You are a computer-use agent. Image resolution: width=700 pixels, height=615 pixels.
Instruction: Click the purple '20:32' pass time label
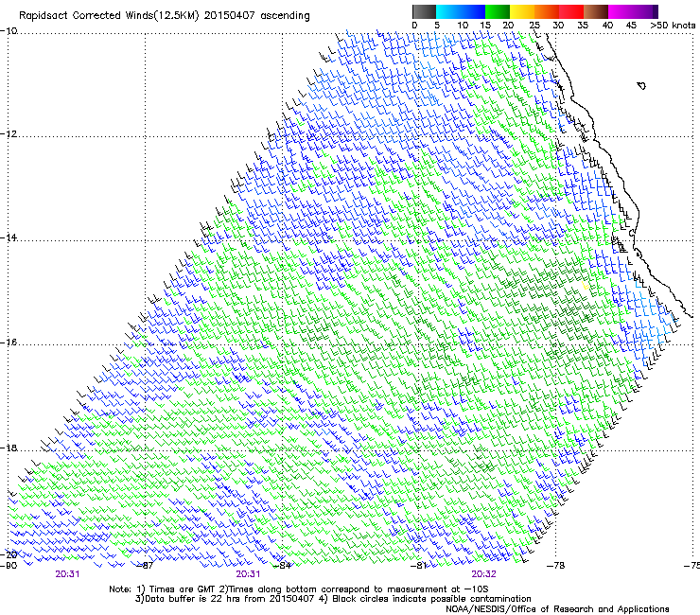pos(483,574)
